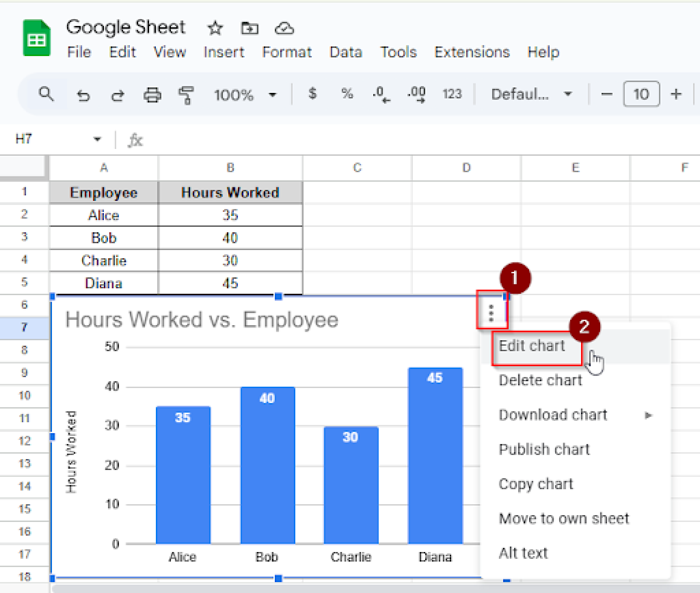The image size is (700, 593).
Task: Decrease font size with minus
Action: pyautogui.click(x=607, y=94)
